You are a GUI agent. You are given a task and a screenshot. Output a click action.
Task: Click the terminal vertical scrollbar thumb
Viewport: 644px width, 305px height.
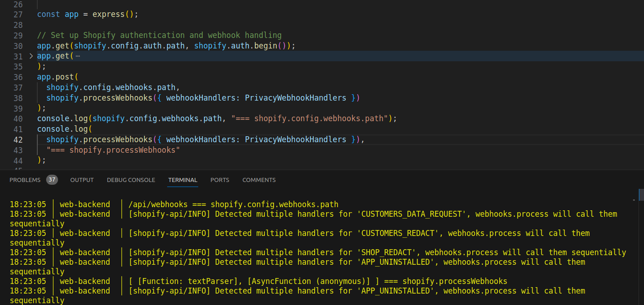641,195
